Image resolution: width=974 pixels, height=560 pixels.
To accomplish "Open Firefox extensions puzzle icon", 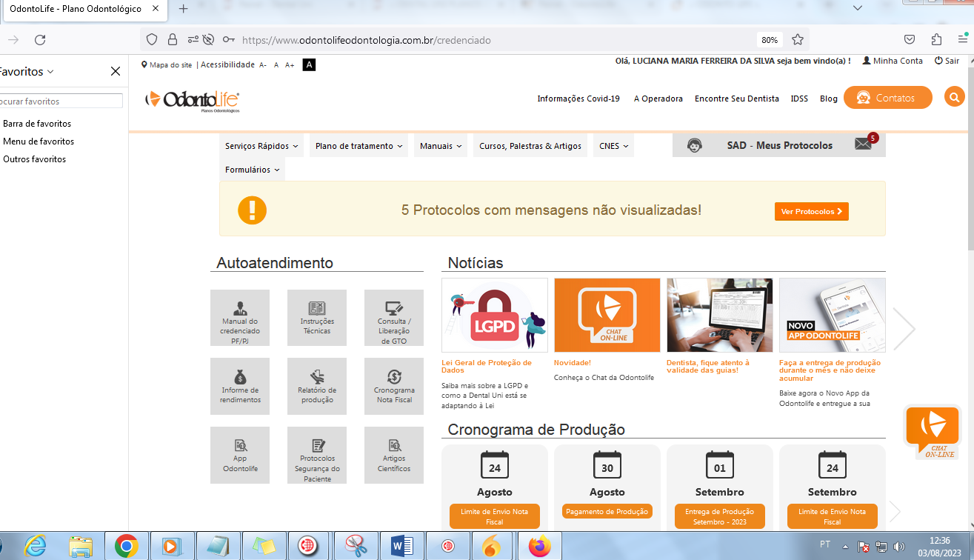I will click(x=938, y=40).
